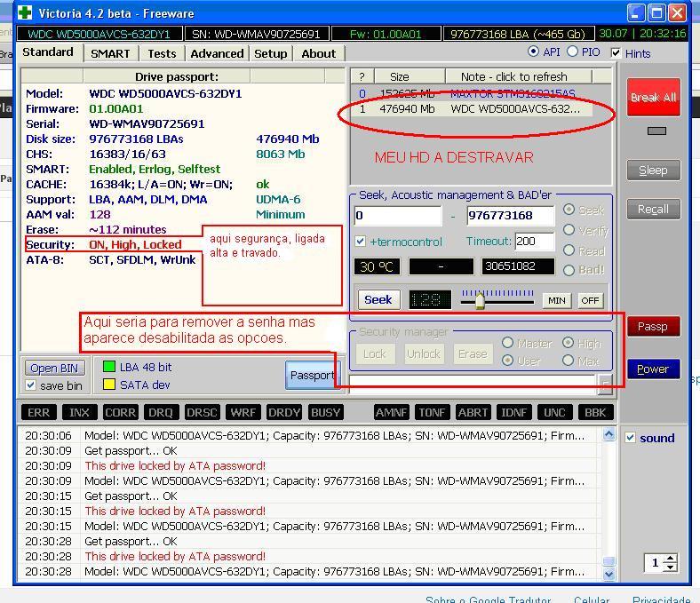700x603 pixels.
Task: Click the blue Power button
Action: pyautogui.click(x=653, y=369)
